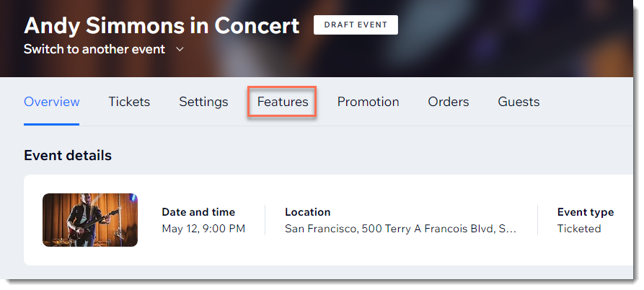Click the 'Event details' section heading
Viewport: 644px width, 290px height.
point(68,155)
